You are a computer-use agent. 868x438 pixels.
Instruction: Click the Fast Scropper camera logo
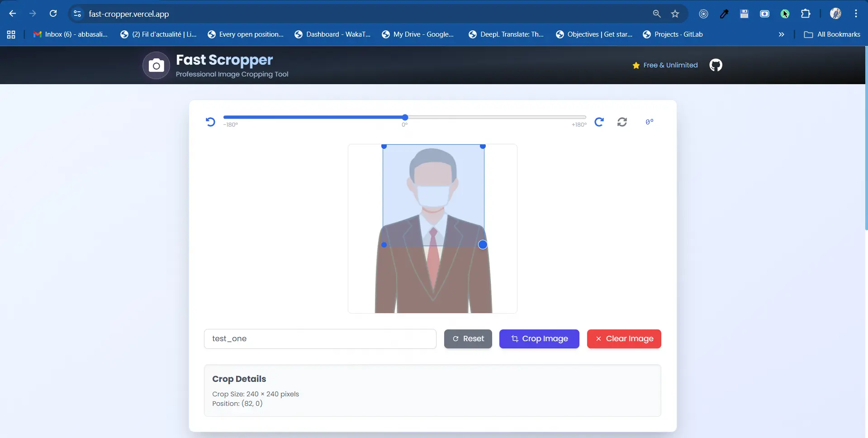[x=156, y=66]
